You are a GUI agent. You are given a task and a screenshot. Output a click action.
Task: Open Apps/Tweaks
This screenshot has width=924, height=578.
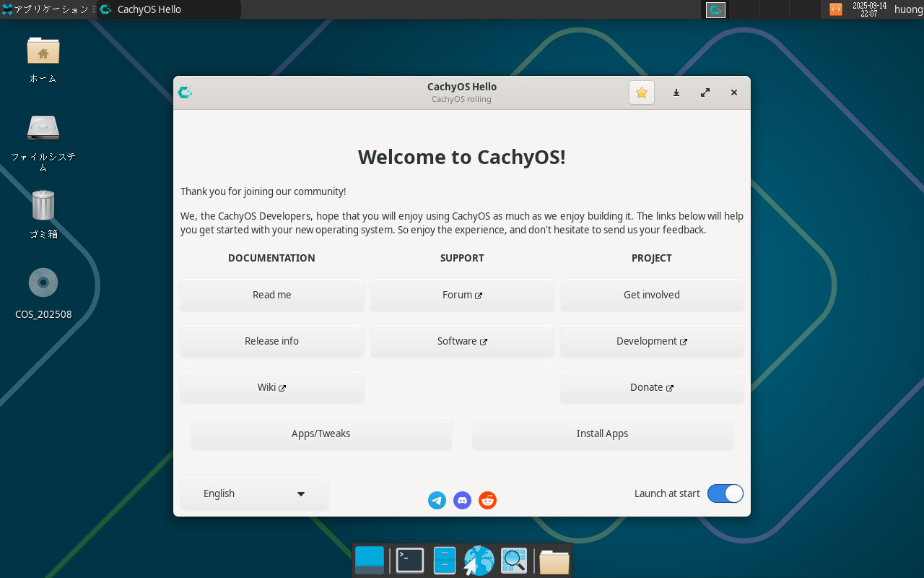(x=321, y=433)
